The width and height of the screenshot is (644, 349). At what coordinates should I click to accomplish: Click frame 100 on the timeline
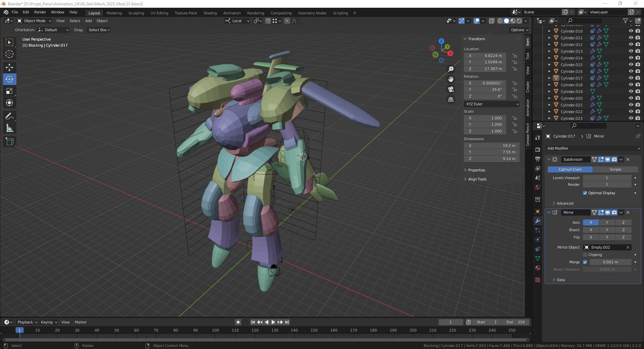215,330
